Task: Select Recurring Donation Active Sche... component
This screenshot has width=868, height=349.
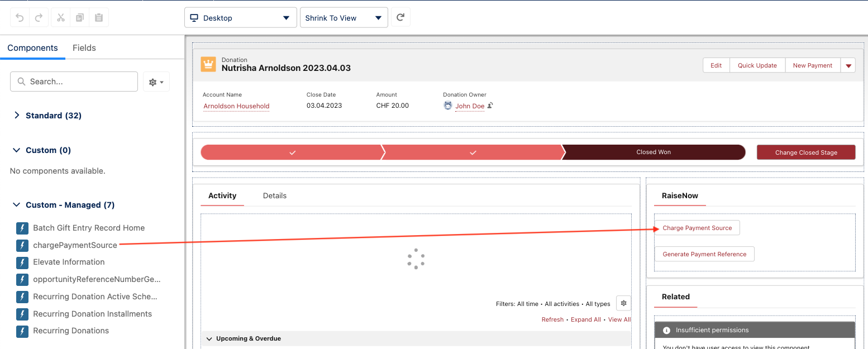Action: click(95, 297)
